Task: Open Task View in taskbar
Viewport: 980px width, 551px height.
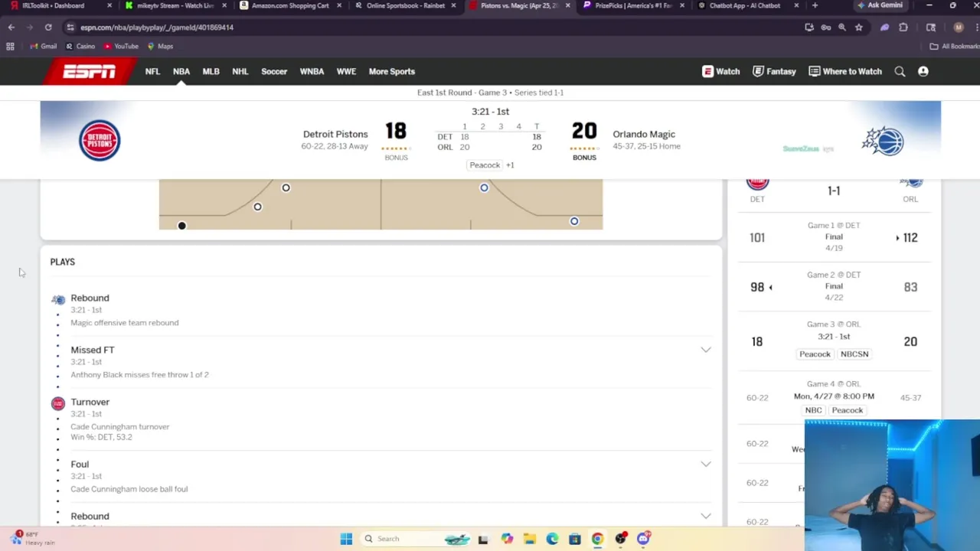Action: pos(483,539)
